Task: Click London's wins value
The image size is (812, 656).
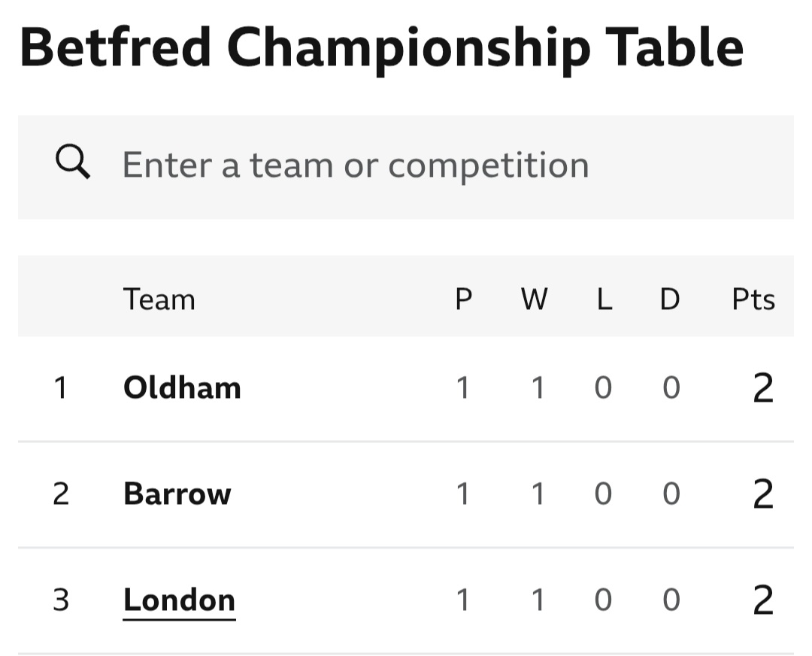Action: point(537,600)
